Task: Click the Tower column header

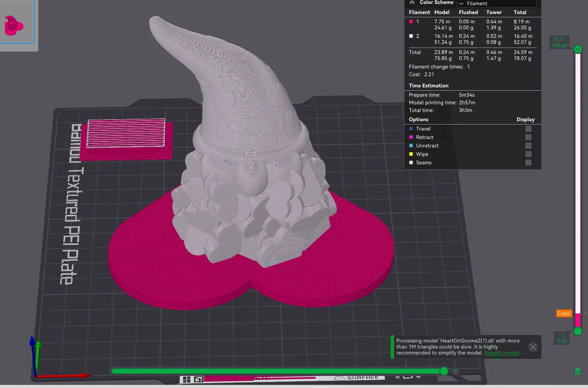Action: 494,12
